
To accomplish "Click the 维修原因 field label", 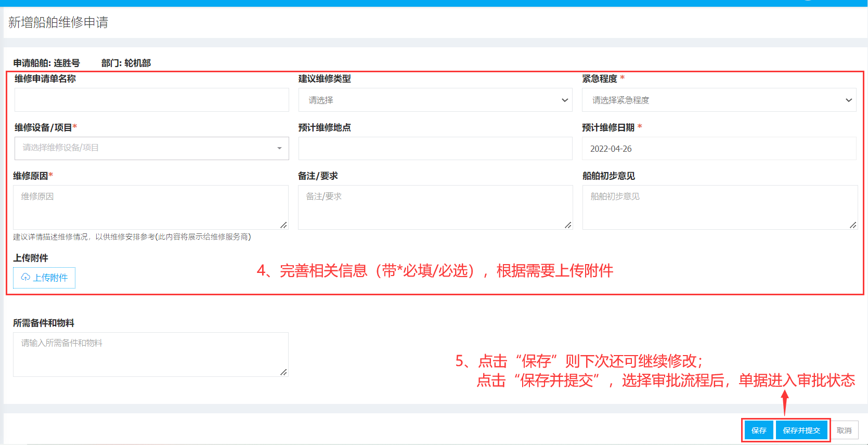I will coord(33,176).
